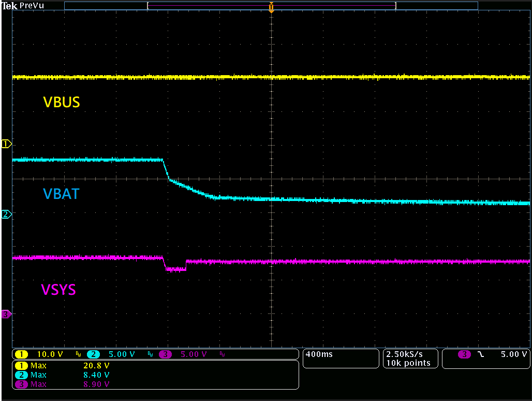
Task: Click the channel 1 bandwidth limit Bw indicator
Action: tap(78, 354)
